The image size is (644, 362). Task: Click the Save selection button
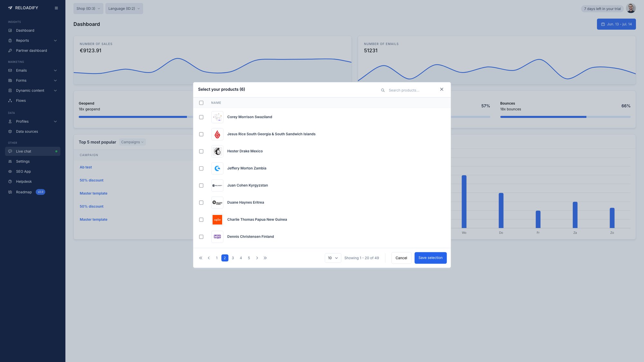(431, 258)
